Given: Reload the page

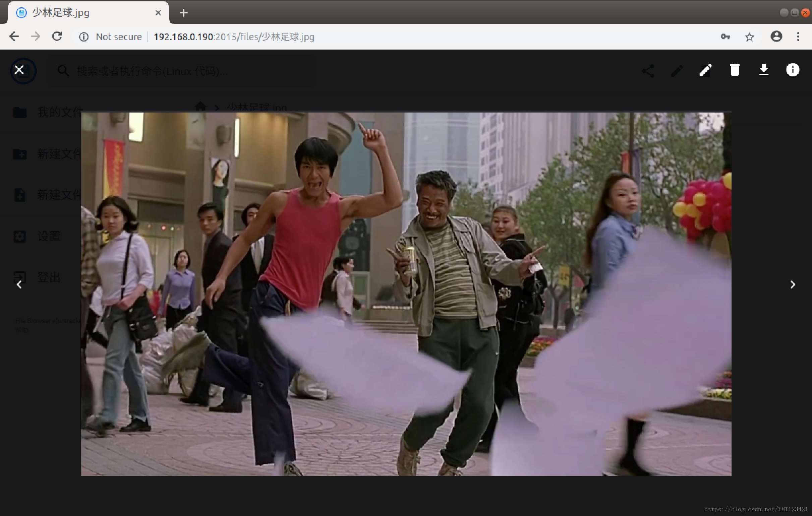Looking at the screenshot, I should [x=57, y=37].
